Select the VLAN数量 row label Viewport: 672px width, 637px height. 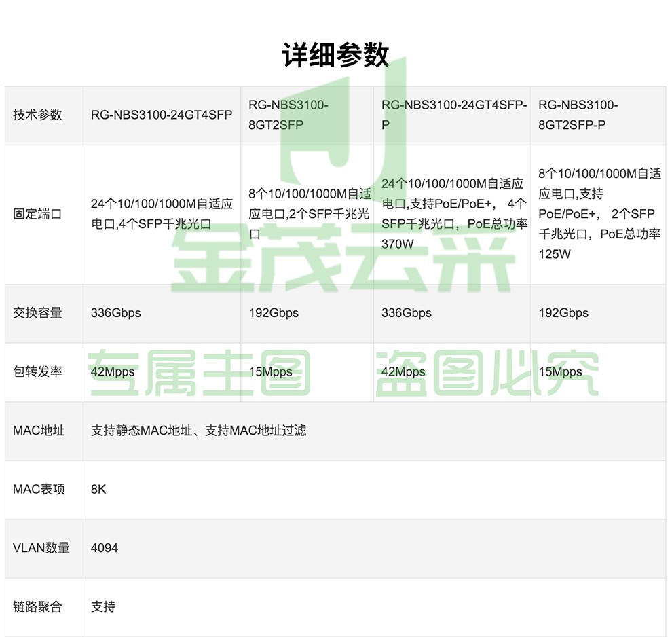[x=41, y=548]
